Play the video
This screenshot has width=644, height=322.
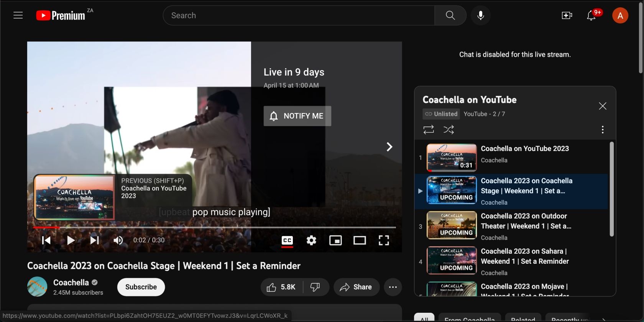point(71,240)
